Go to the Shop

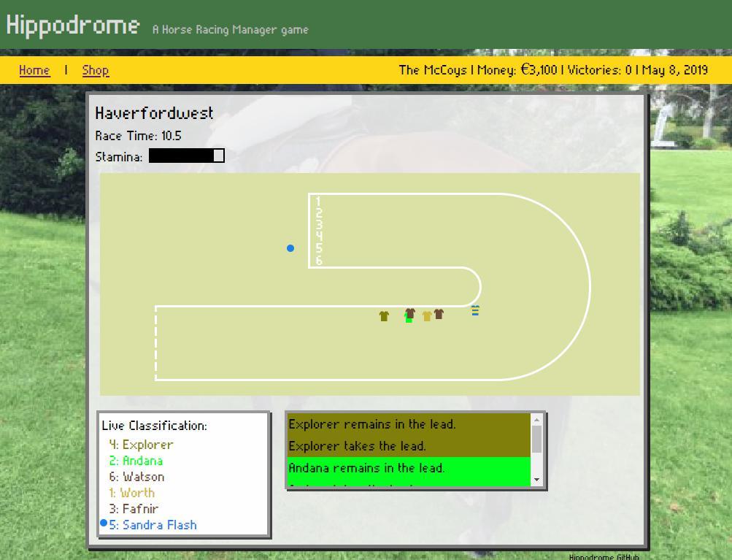pos(96,70)
